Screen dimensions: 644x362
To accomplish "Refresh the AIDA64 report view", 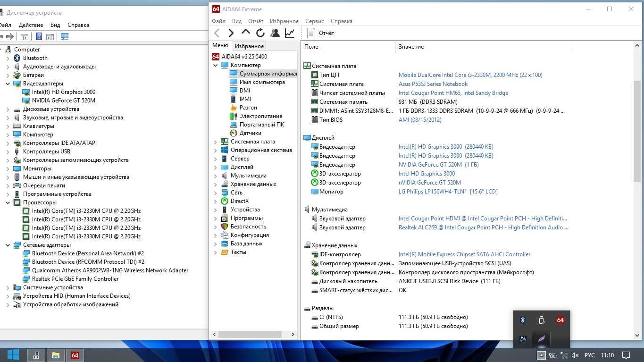I will coord(260,33).
